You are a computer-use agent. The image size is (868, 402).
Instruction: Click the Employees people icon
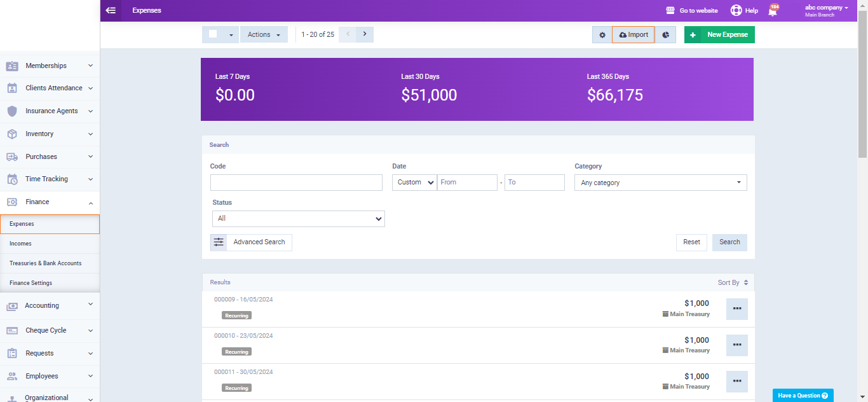click(x=12, y=376)
